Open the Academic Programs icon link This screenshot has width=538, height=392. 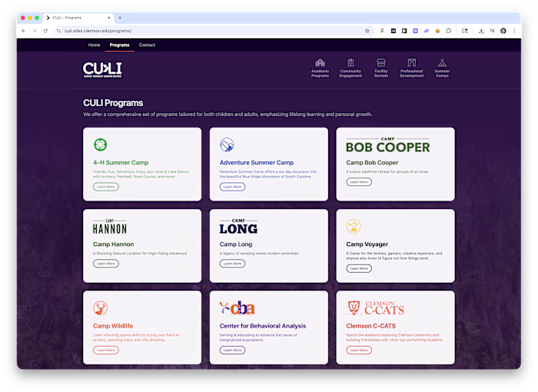click(320, 68)
